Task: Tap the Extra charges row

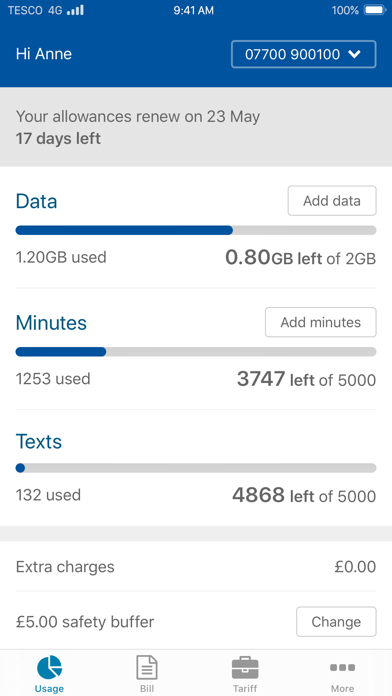Action: pyautogui.click(x=196, y=567)
